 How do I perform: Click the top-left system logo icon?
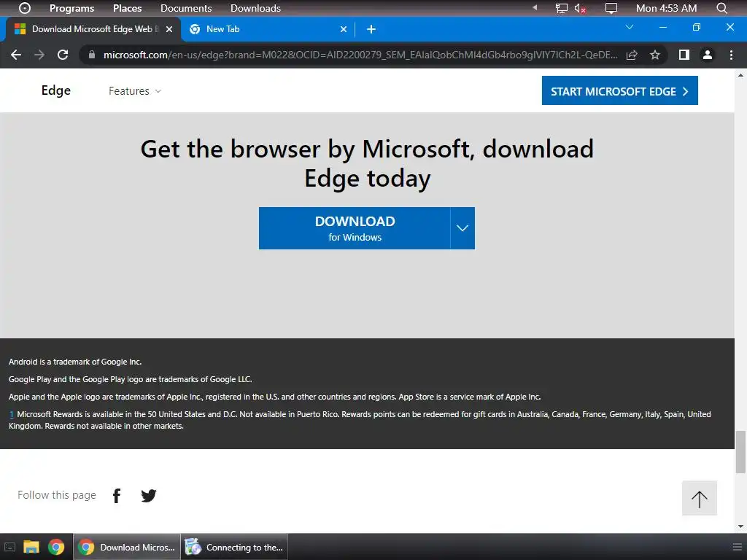point(24,8)
